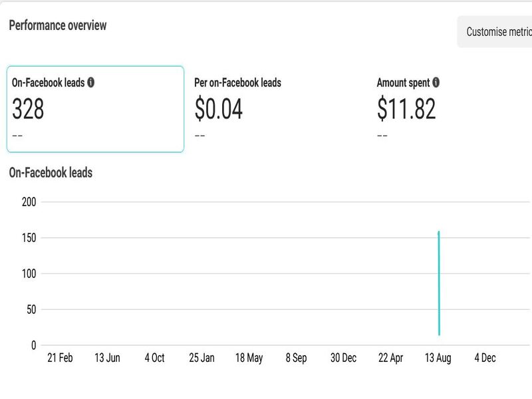The width and height of the screenshot is (532, 399).
Task: Click the 13 Aug date on the chart axis
Action: coord(438,358)
